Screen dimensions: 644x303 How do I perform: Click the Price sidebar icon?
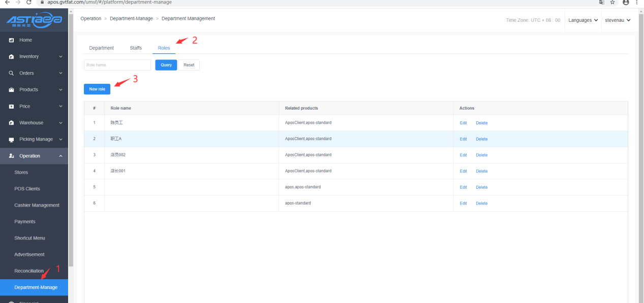[11, 107]
